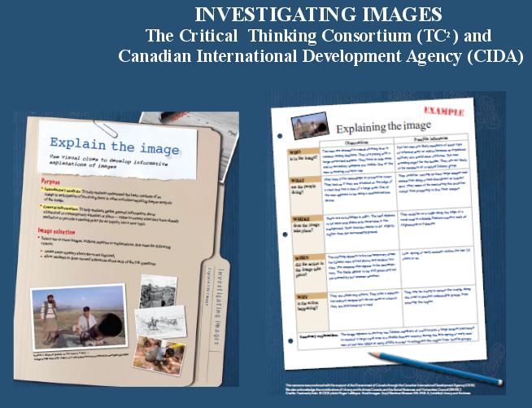Click the 'Use visual clues' typewriter subtitle
The height and width of the screenshot is (408, 532).
[x=108, y=160]
